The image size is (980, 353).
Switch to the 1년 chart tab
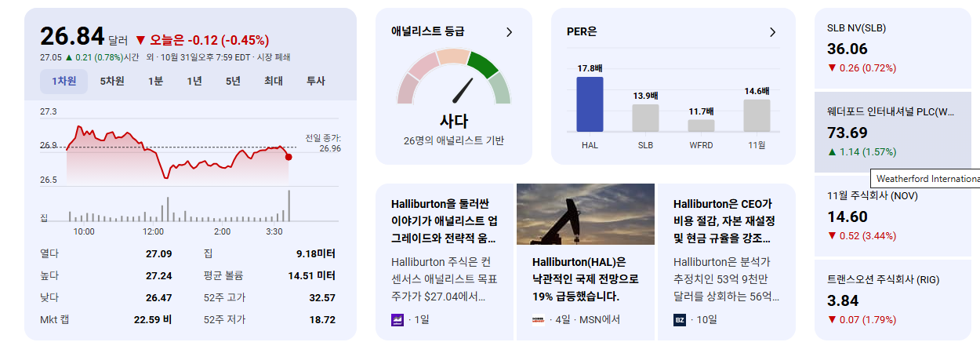point(194,82)
